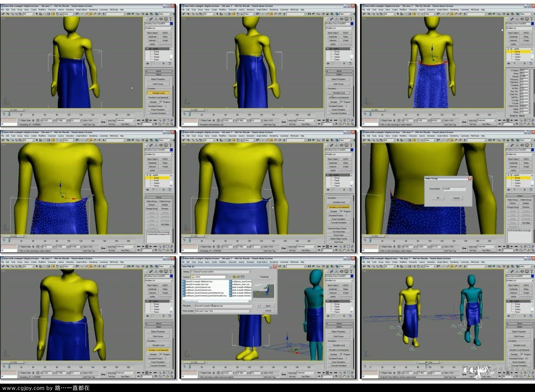The image size is (535, 392).
Task: Open the Save in folder dropdown in Save File As
Action: coord(209,277)
